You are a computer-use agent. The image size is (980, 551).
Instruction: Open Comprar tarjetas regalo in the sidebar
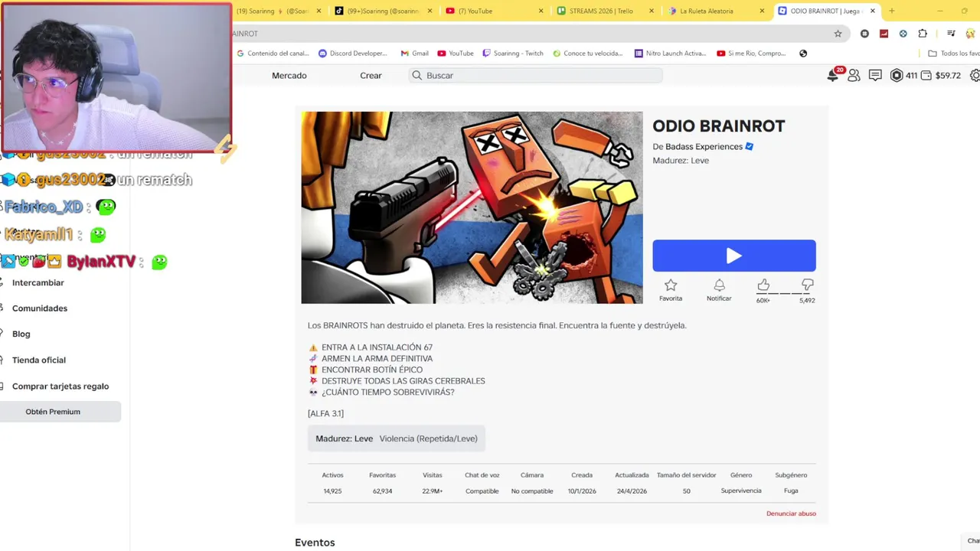(x=60, y=386)
